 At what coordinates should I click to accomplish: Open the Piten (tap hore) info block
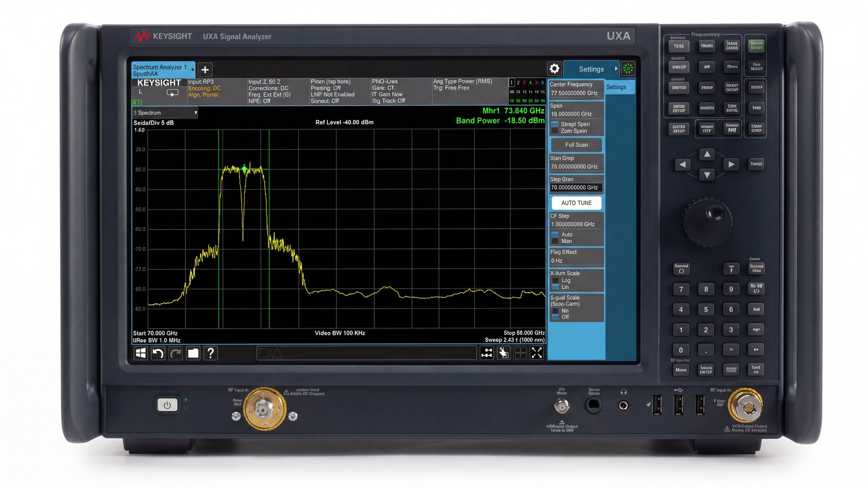[x=339, y=91]
